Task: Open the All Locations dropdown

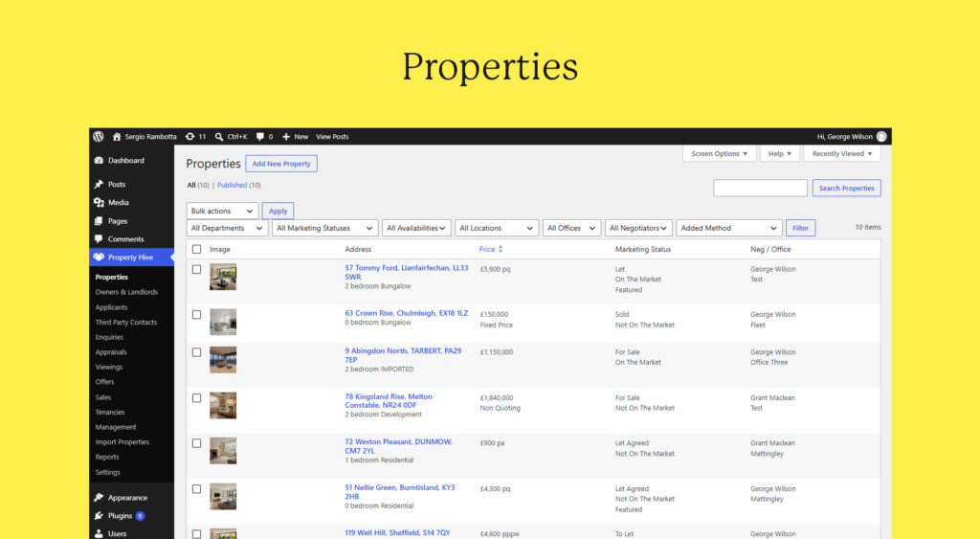Action: (x=497, y=228)
